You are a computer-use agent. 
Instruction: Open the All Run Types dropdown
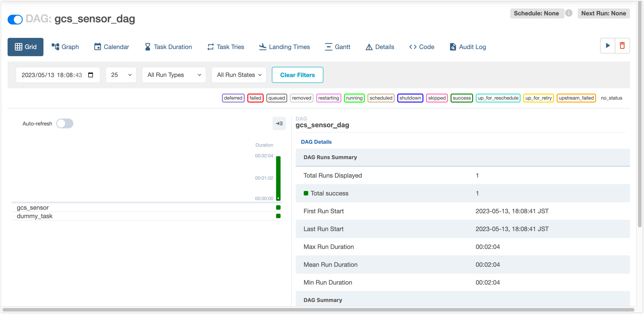coord(174,75)
